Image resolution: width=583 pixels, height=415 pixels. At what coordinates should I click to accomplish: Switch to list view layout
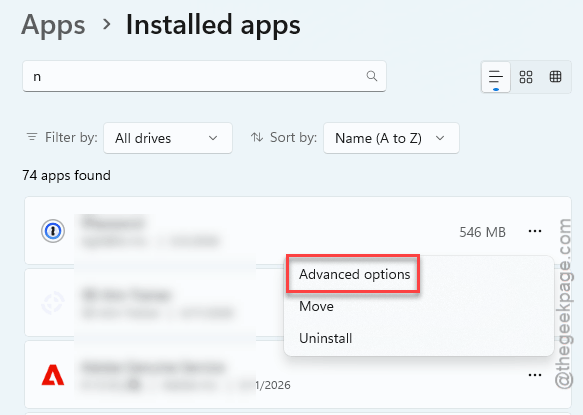click(496, 77)
